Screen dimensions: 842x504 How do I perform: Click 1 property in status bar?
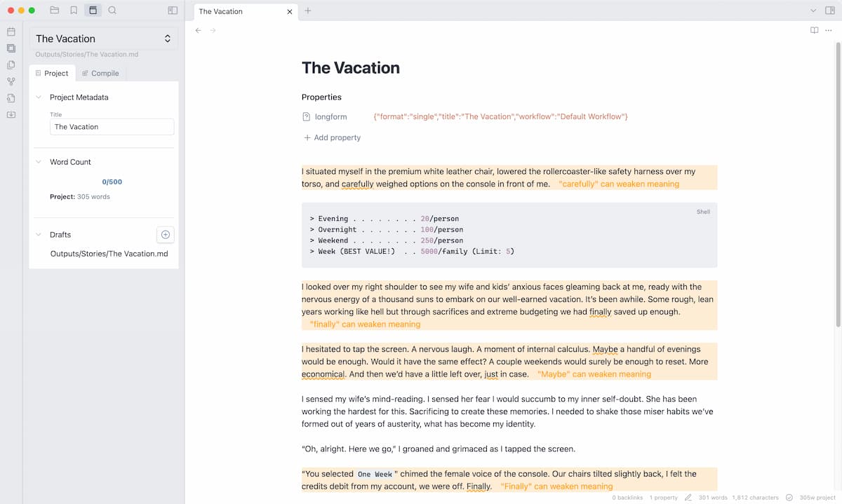[664, 498]
